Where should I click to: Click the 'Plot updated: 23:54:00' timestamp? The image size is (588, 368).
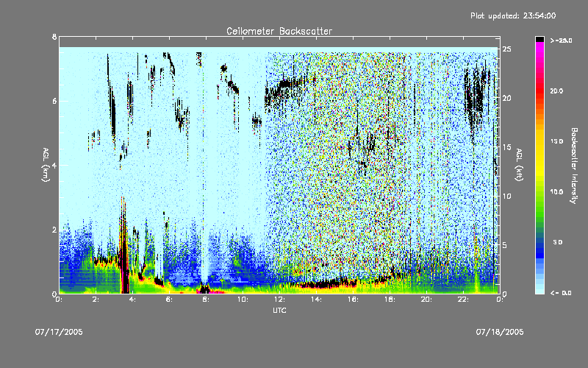pos(513,15)
